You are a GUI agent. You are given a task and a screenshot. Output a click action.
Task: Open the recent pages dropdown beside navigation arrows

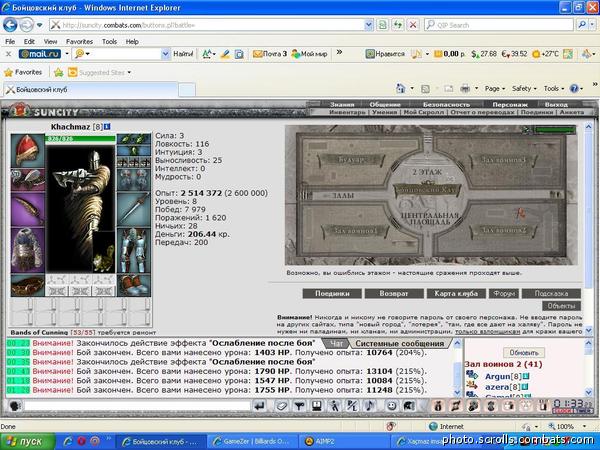39,25
